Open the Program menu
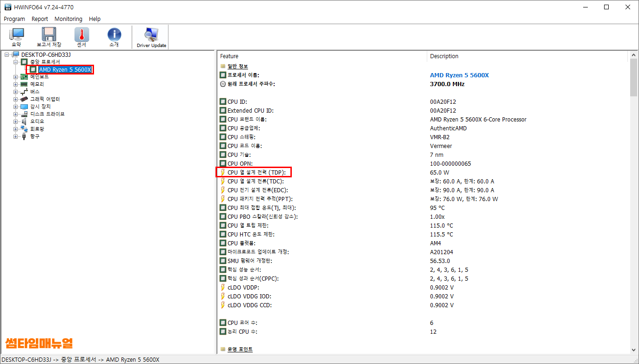Image resolution: width=639 pixels, height=364 pixels. point(14,19)
